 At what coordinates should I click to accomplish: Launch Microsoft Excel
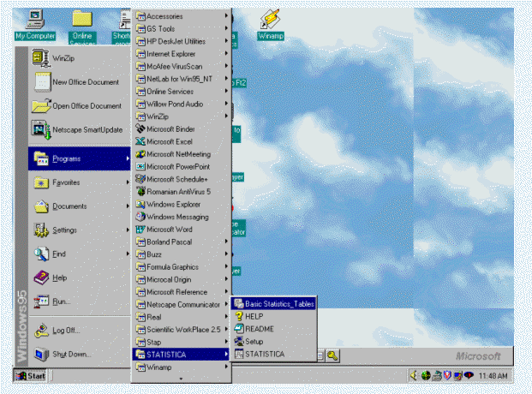182,141
